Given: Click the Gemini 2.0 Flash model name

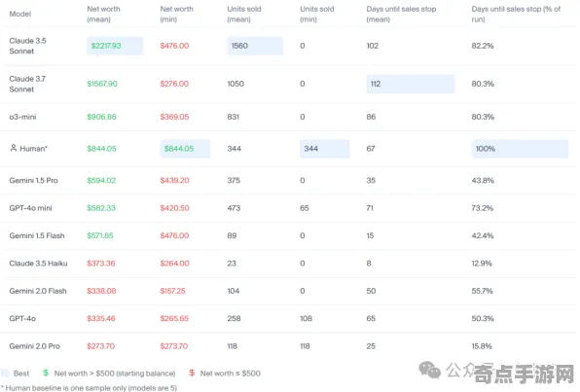Looking at the screenshot, I should 38,292.
